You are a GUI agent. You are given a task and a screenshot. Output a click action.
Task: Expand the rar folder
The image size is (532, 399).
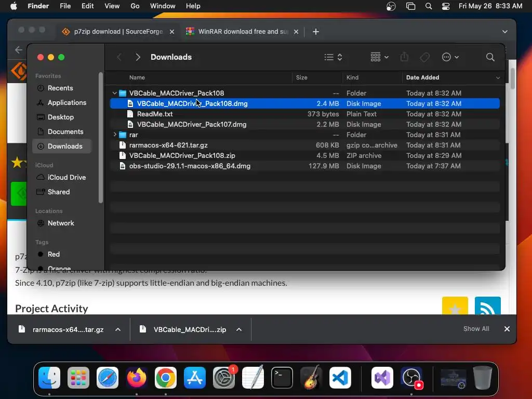pyautogui.click(x=115, y=135)
